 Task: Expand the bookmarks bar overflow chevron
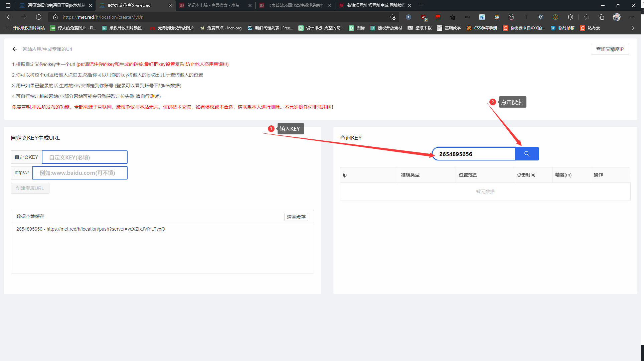[x=633, y=28]
